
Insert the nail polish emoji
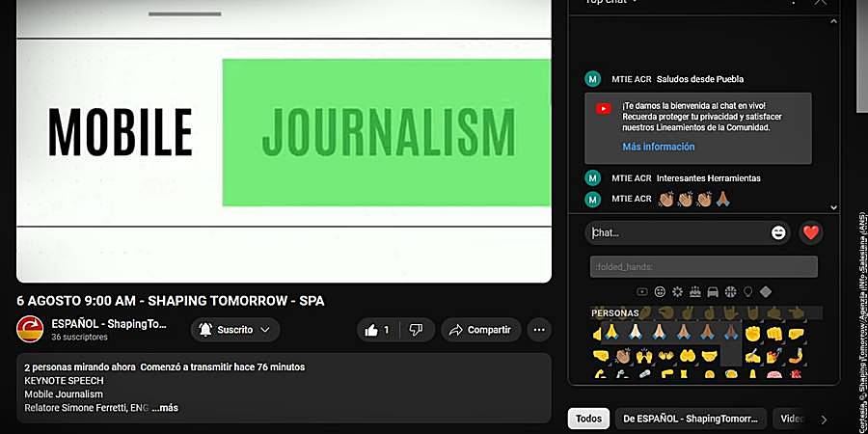point(774,355)
